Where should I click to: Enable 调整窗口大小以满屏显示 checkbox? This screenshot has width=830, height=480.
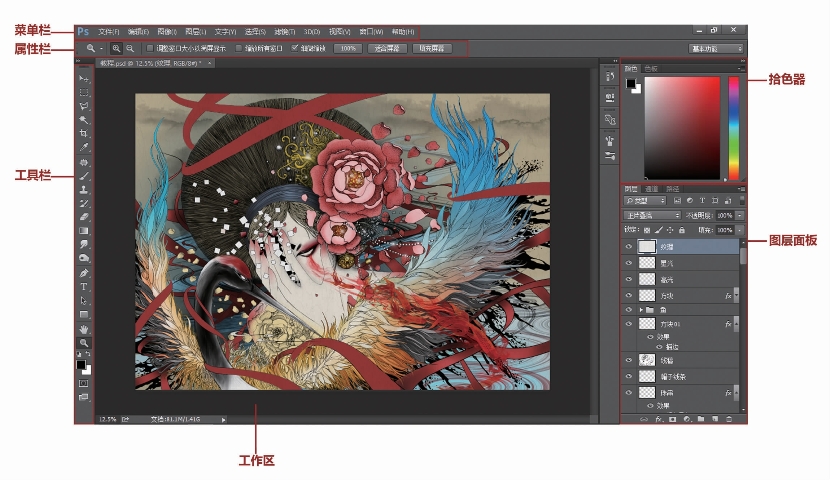(x=150, y=48)
